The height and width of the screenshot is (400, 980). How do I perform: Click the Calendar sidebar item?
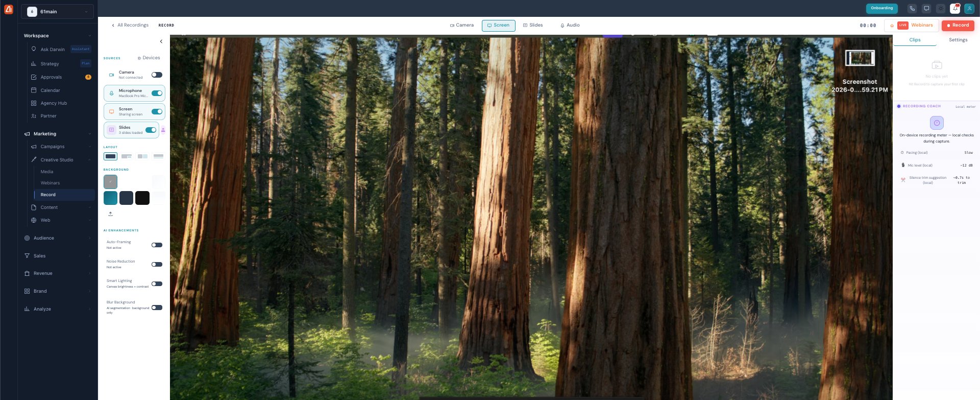tap(61, 90)
